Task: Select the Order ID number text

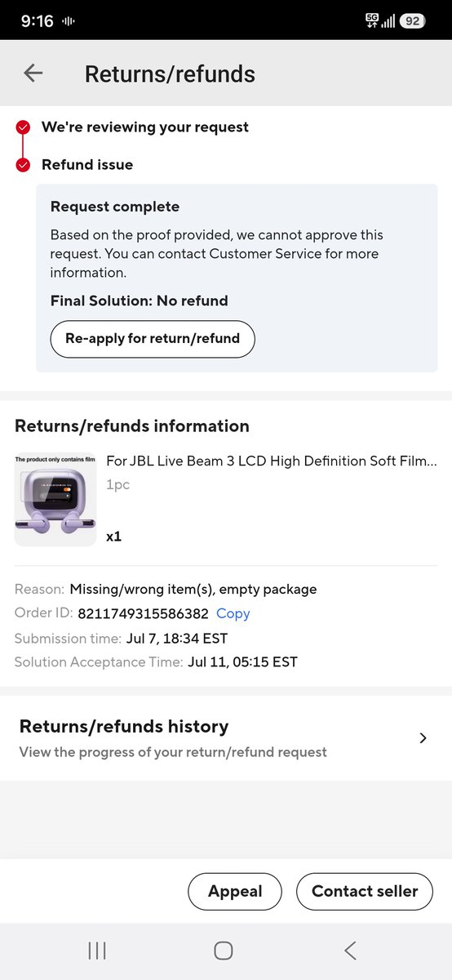Action: coord(143,613)
